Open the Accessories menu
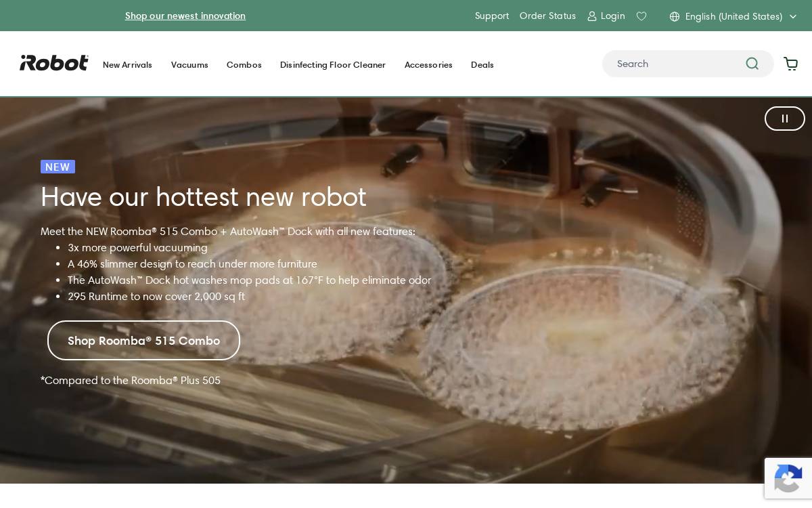The width and height of the screenshot is (812, 508). coord(428,64)
